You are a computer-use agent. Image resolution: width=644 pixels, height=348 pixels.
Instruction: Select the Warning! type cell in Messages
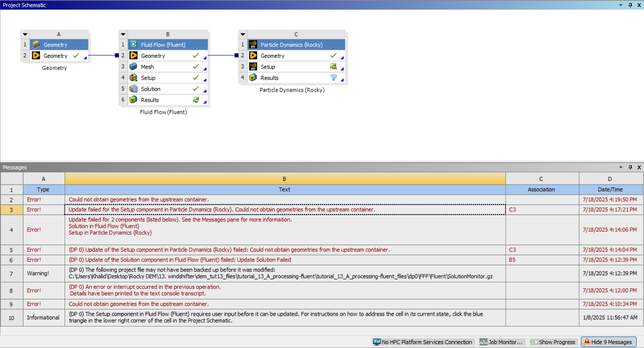[43, 273]
